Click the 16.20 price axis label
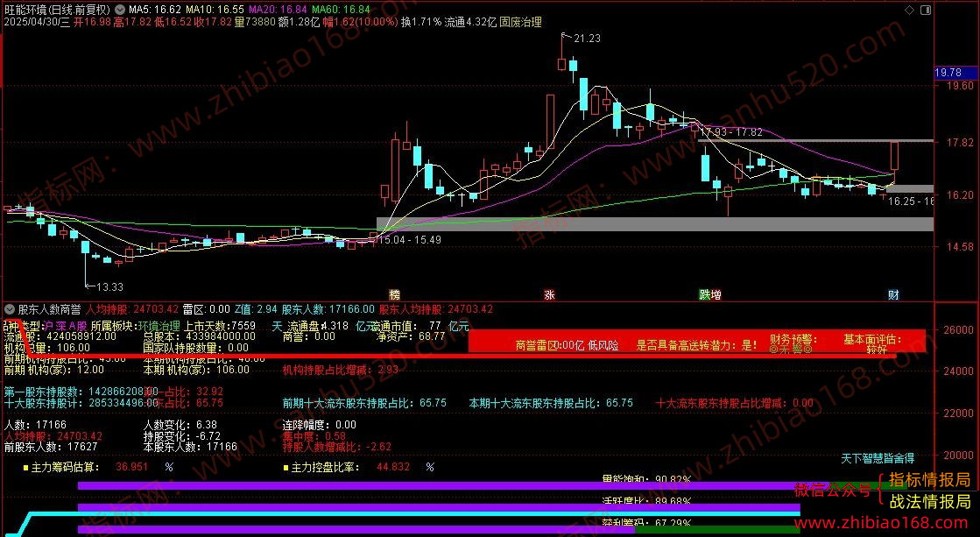Image resolution: width=980 pixels, height=537 pixels. click(x=958, y=195)
